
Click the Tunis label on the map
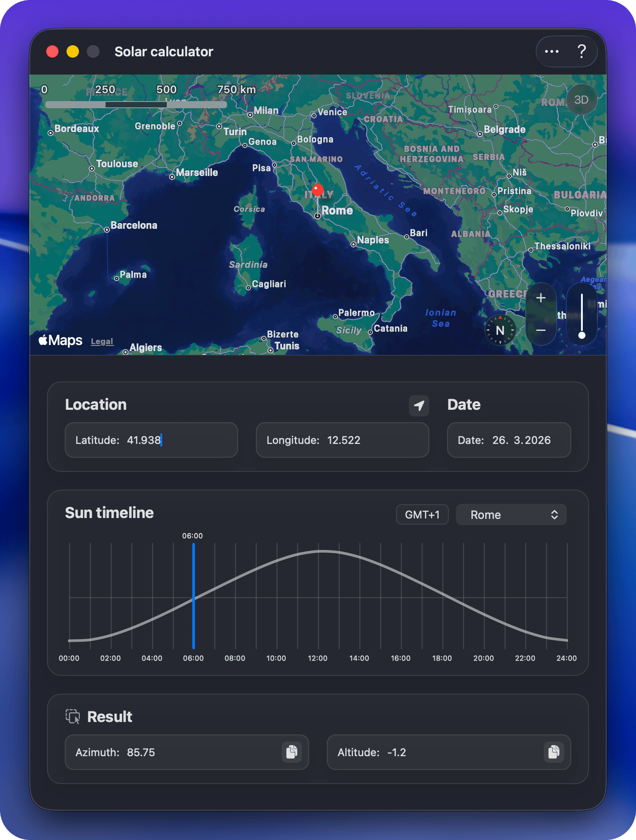(287, 346)
